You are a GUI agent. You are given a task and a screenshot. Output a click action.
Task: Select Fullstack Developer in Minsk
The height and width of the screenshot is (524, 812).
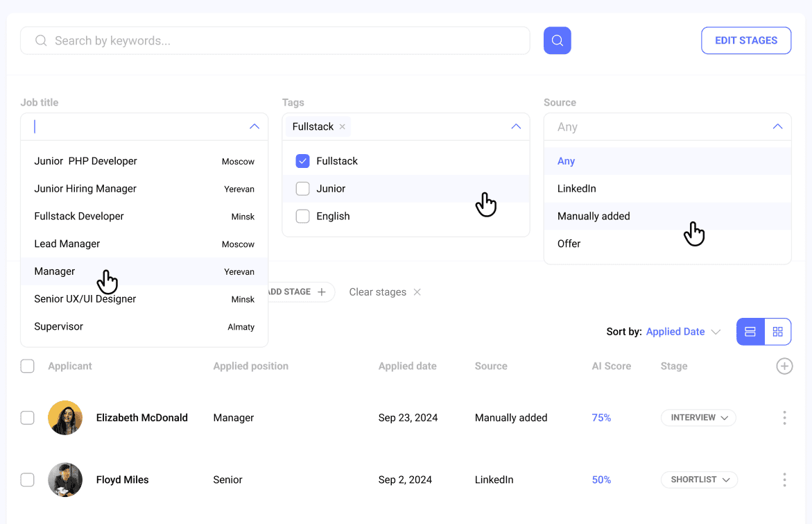(x=78, y=216)
